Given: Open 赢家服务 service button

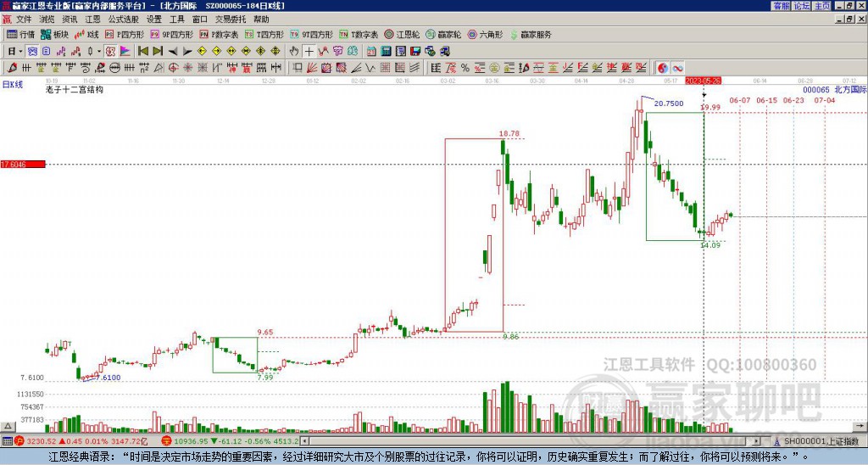Looking at the screenshot, I should point(531,34).
